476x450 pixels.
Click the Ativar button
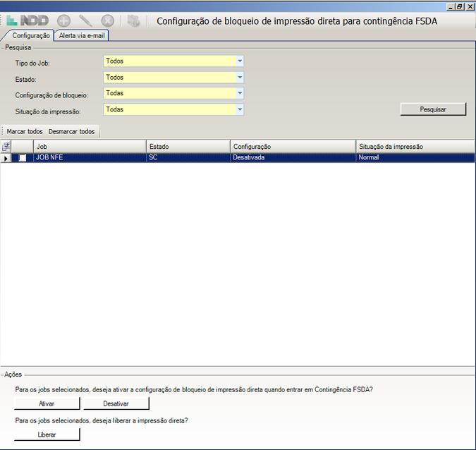[x=47, y=404]
